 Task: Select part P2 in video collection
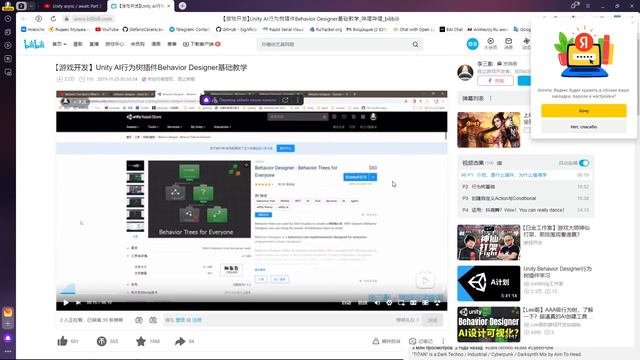click(525, 187)
